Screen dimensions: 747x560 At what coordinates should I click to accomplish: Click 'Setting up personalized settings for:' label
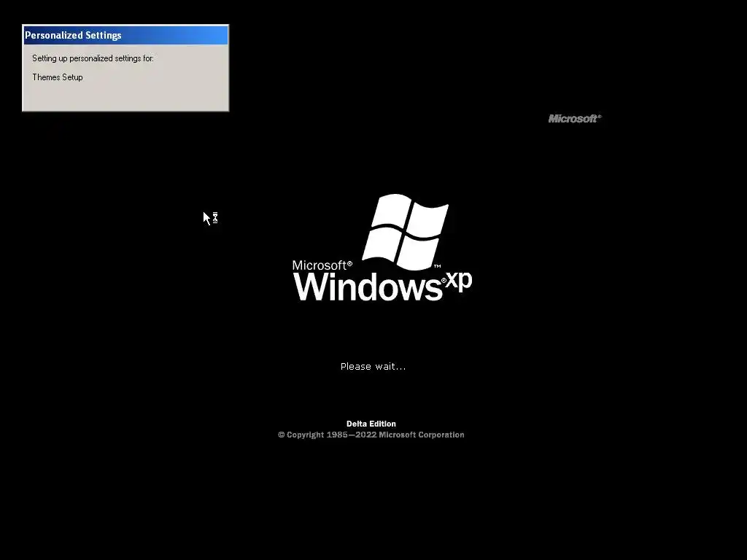[93, 58]
